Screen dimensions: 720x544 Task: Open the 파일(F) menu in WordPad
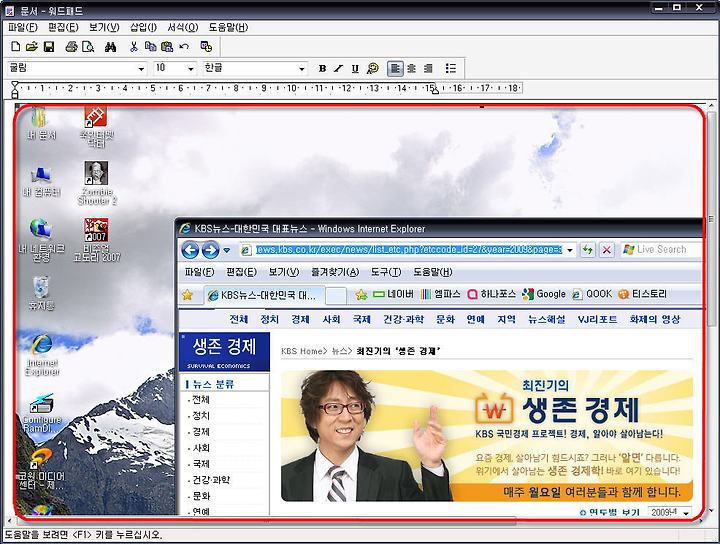click(23, 28)
